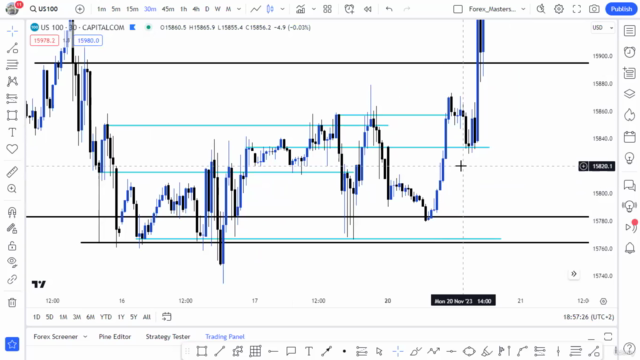Toggle Magnet mode
Viewport: 640px width, 360px height.
coord(12,212)
